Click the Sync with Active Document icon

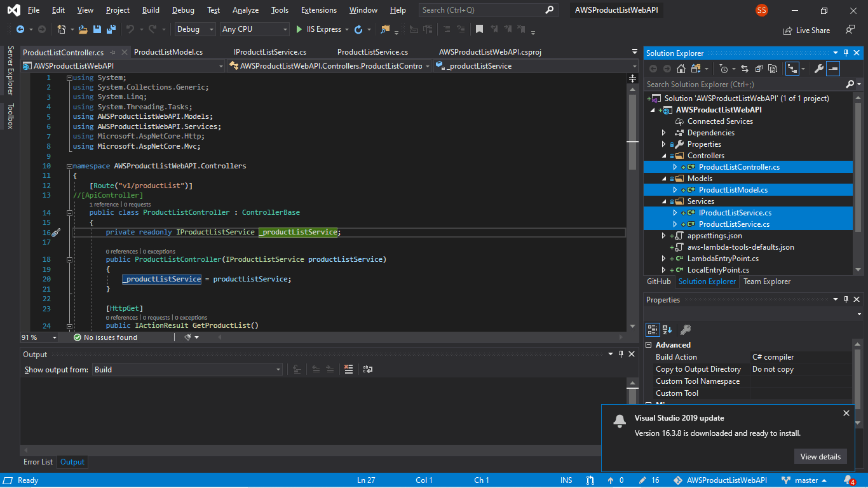click(x=745, y=68)
